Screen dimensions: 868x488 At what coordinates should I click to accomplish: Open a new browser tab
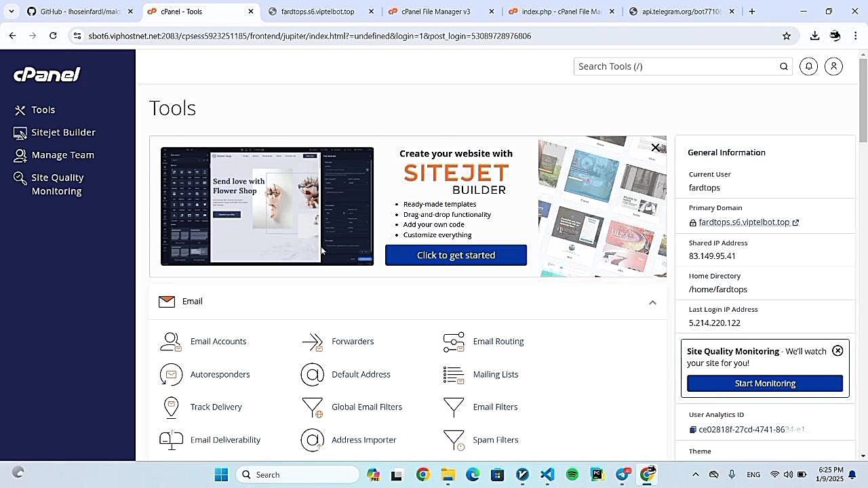[x=752, y=12]
